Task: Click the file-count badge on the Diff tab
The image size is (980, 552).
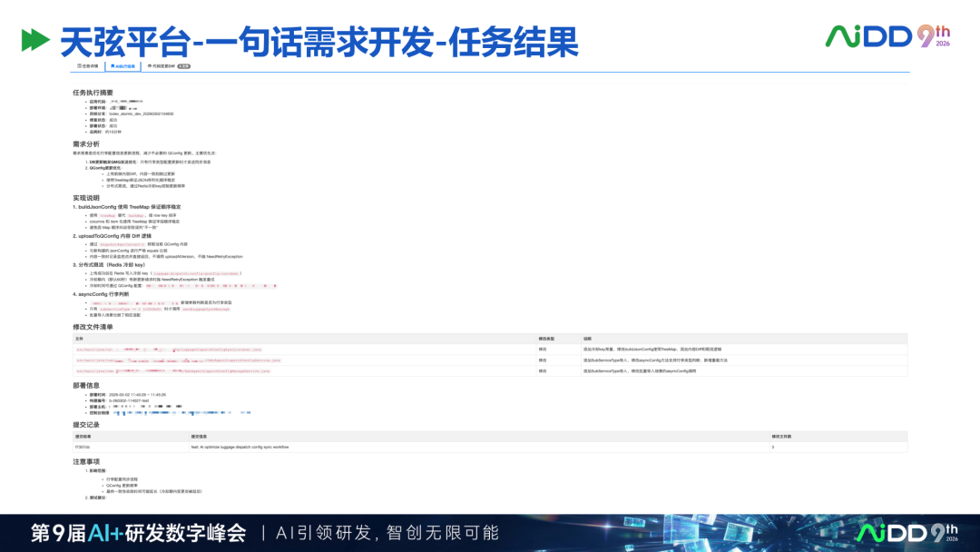Action: coord(183,65)
